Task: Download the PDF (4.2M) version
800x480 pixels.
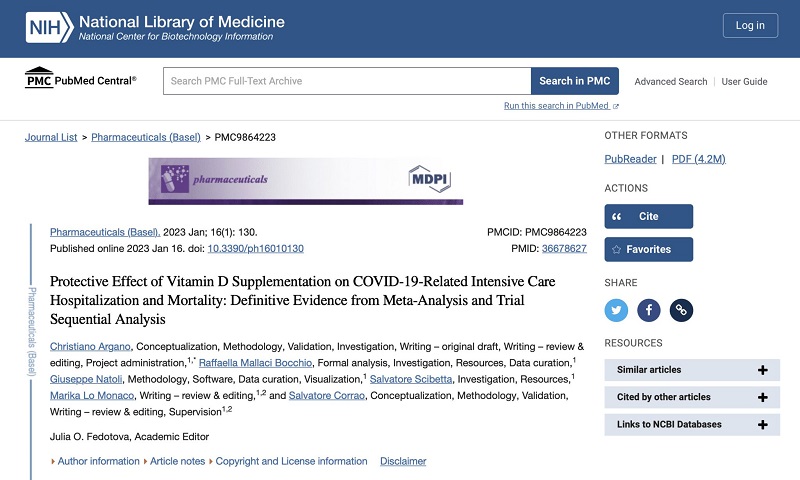Action: click(x=698, y=159)
